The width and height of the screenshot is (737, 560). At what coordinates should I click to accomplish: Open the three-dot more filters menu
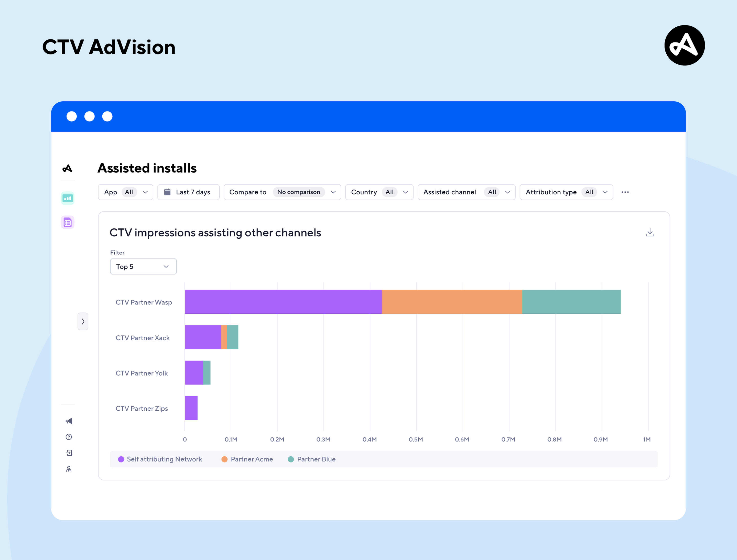tap(625, 192)
